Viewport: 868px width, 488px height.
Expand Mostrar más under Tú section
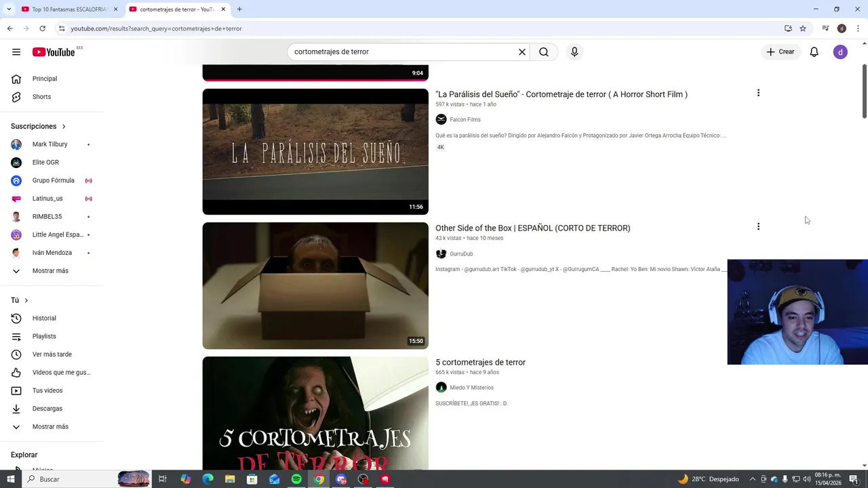coord(52,427)
